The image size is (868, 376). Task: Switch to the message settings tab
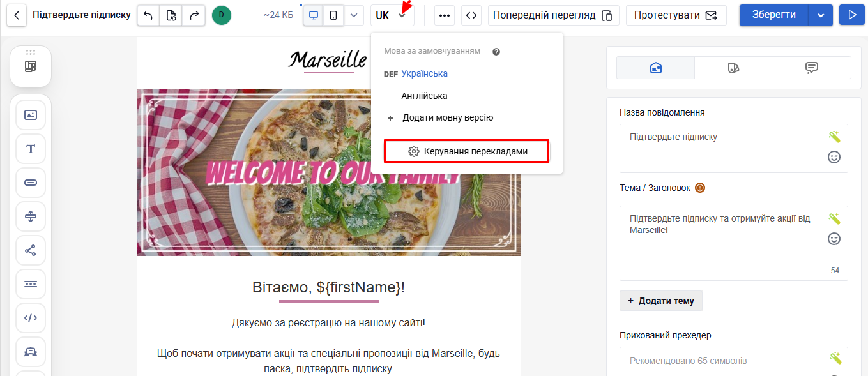[x=655, y=67]
